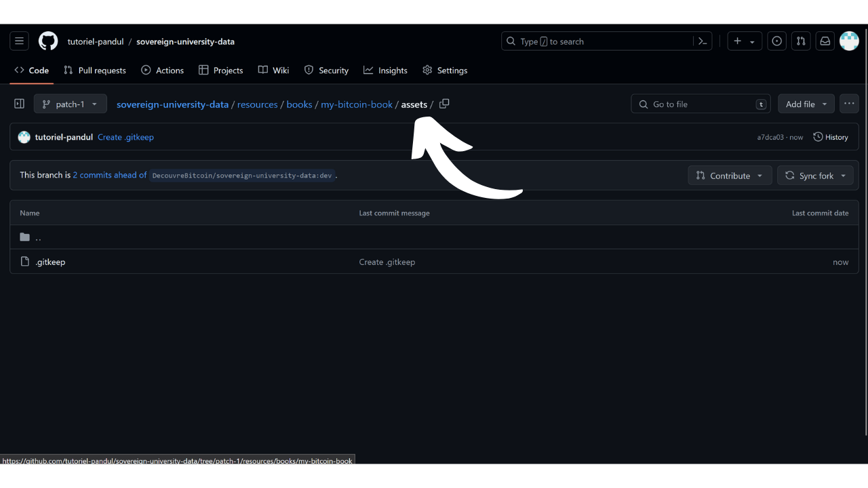Open the 2 commits ahead of link
The height and width of the screenshot is (488, 868).
click(110, 175)
